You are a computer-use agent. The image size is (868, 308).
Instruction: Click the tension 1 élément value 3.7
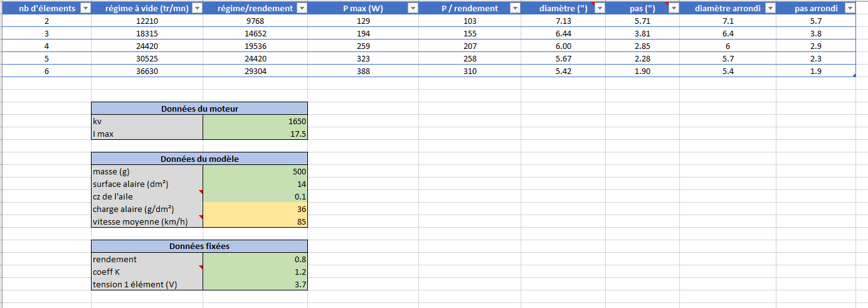coord(255,284)
